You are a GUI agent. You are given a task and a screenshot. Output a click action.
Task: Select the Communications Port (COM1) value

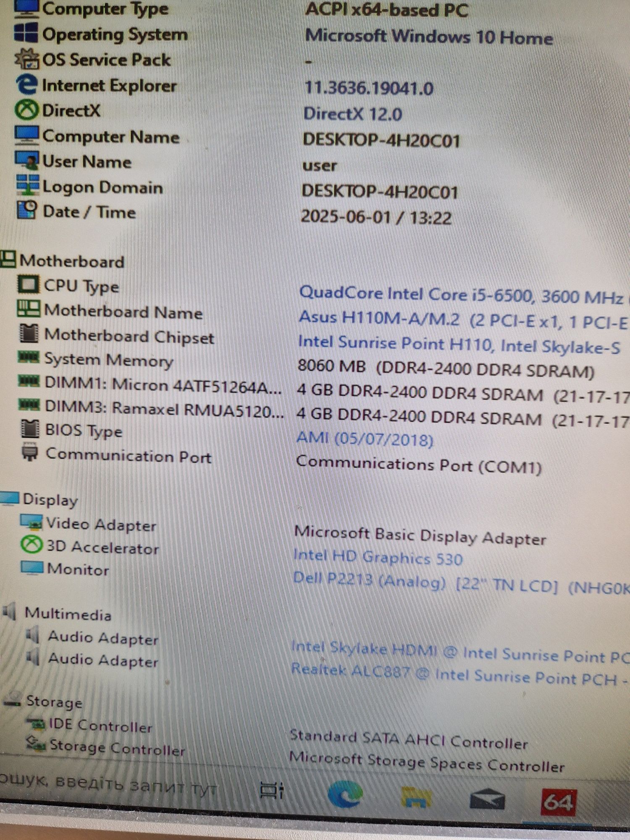[419, 464]
